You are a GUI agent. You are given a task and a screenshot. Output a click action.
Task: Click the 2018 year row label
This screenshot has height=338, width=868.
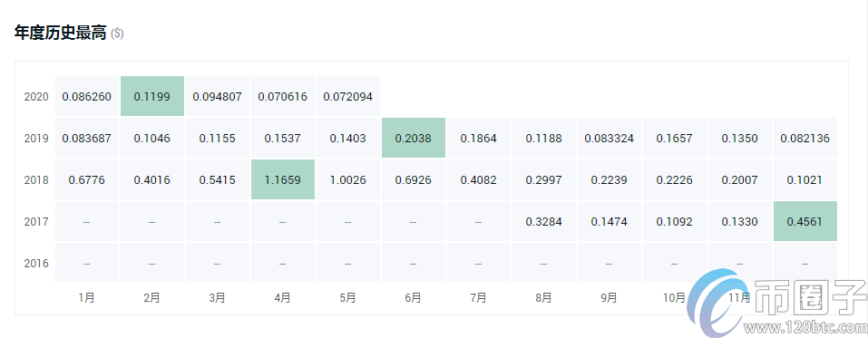pyautogui.click(x=36, y=180)
